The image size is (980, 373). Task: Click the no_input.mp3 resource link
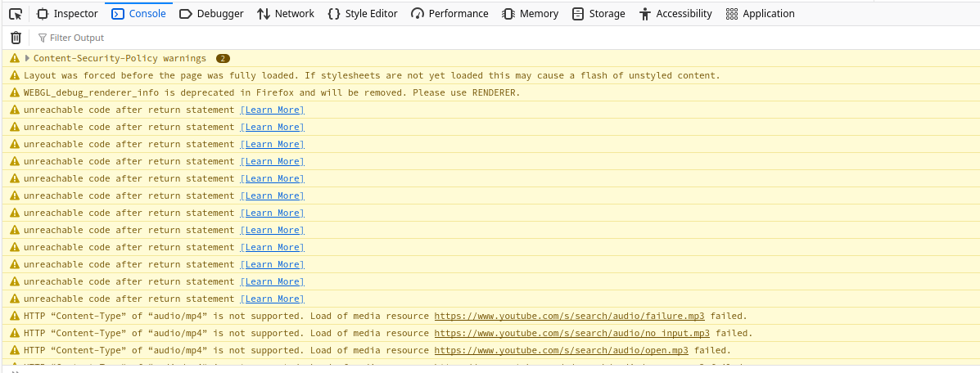point(572,333)
